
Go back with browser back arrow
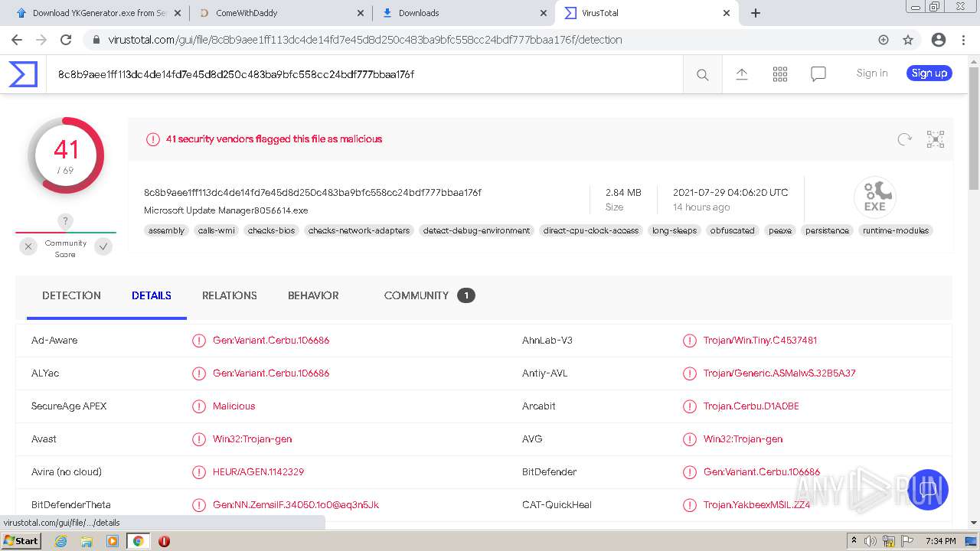(x=16, y=40)
